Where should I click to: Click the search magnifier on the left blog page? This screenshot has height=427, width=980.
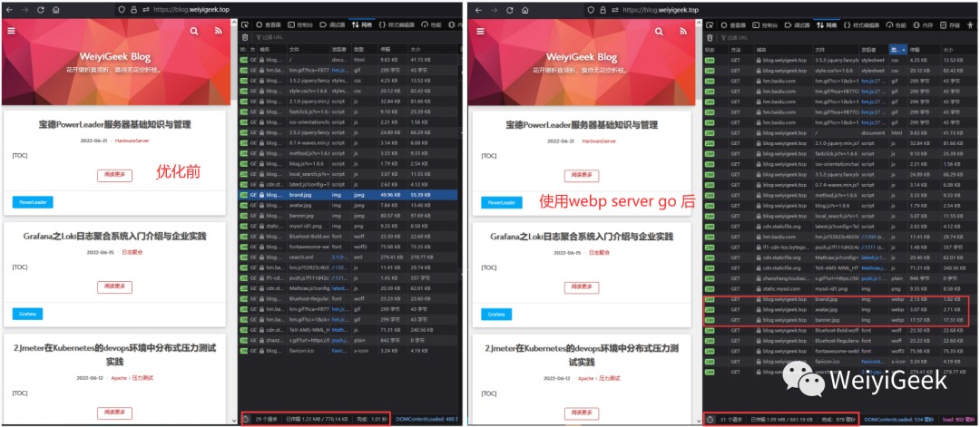(x=194, y=31)
